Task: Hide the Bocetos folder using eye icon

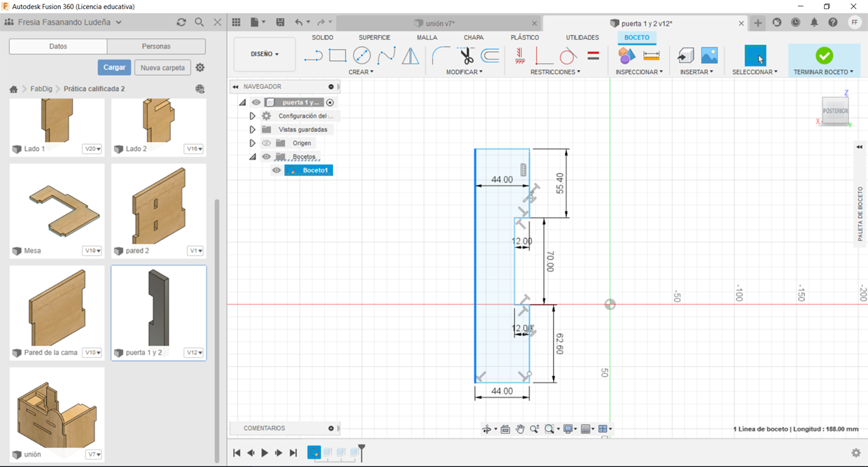Action: click(x=266, y=157)
